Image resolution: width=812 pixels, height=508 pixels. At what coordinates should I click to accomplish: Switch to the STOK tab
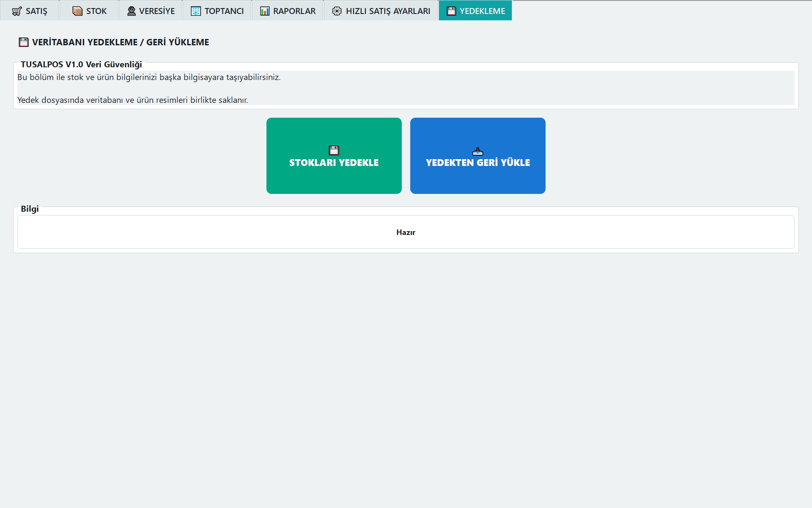[x=89, y=11]
